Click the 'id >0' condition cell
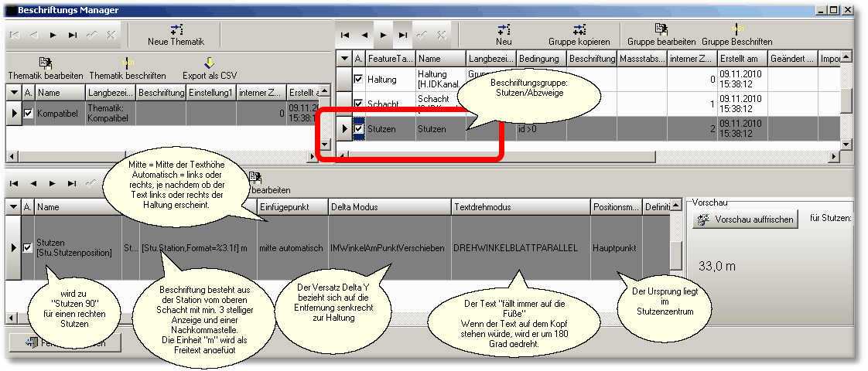The image size is (868, 371). (542, 128)
